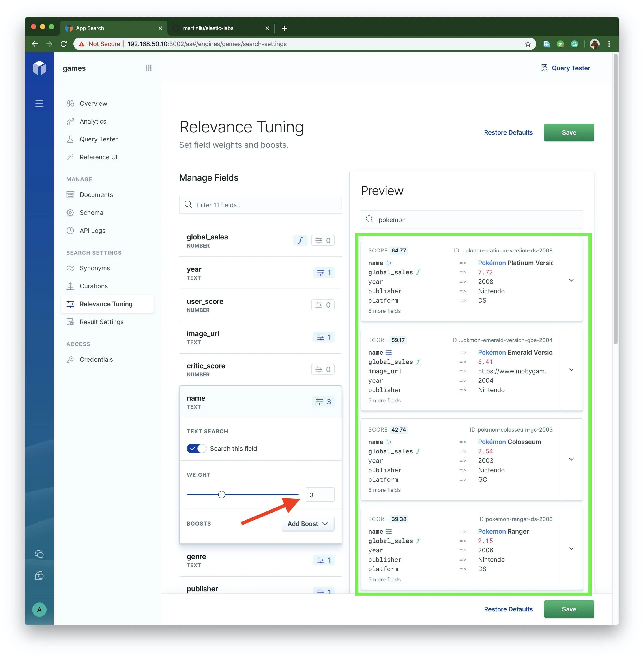Bookmark page with the star icon
This screenshot has width=644, height=658.
tap(528, 44)
